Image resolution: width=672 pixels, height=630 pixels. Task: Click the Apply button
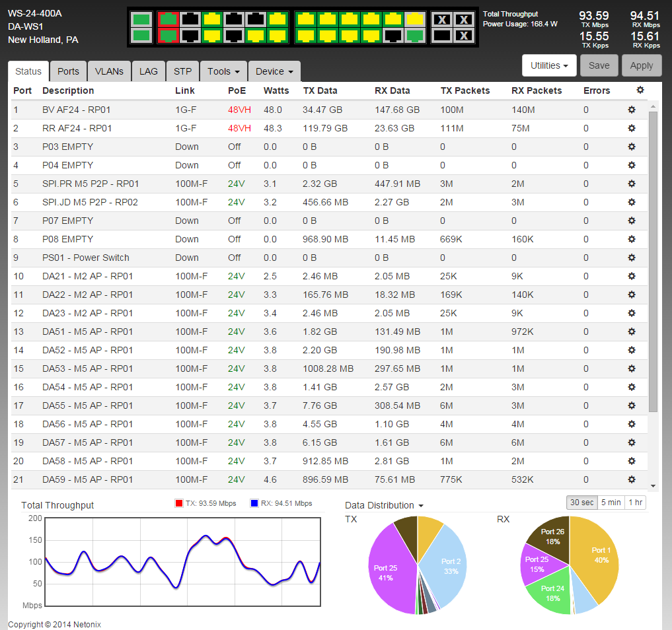642,65
